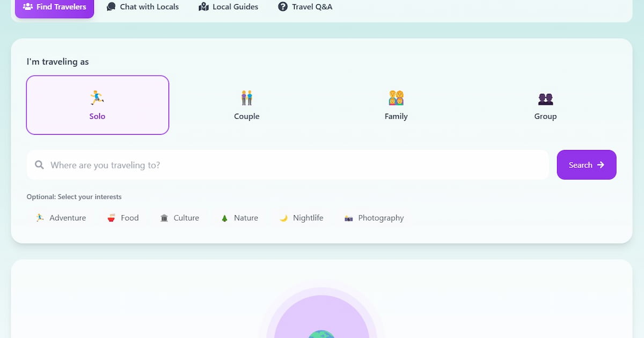Click the Nightlife crescent moon icon

point(283,217)
